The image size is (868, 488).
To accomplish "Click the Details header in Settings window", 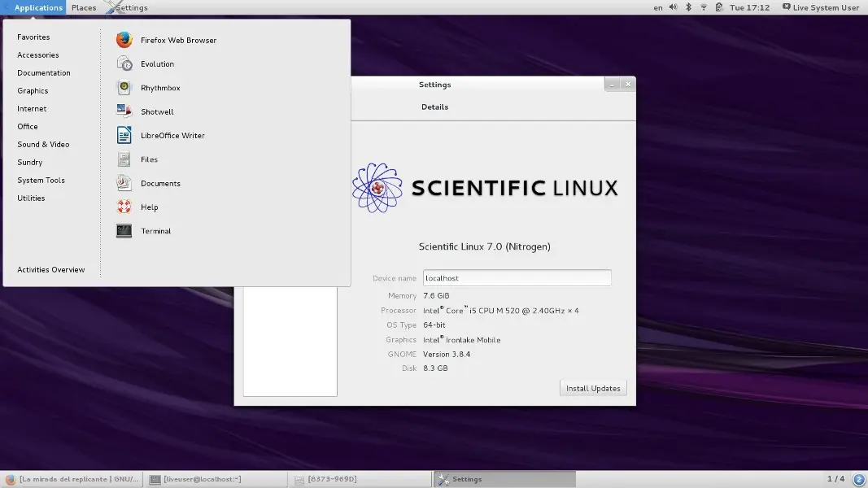I will tap(434, 107).
